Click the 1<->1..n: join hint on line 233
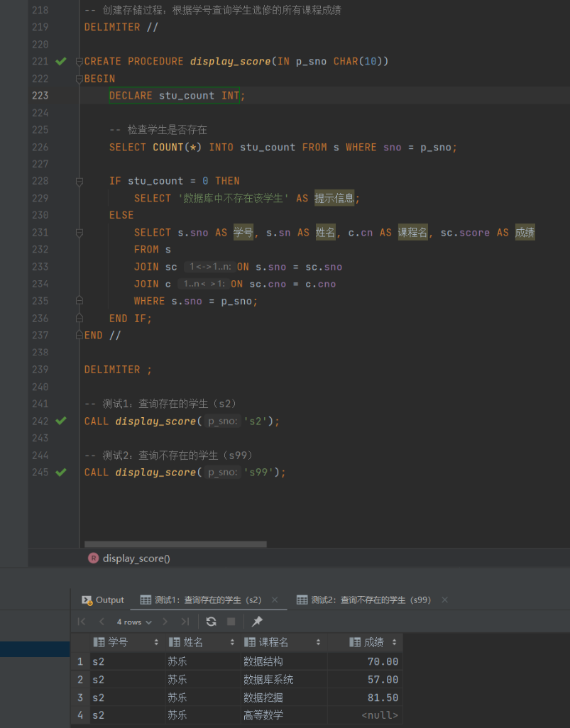 (210, 267)
